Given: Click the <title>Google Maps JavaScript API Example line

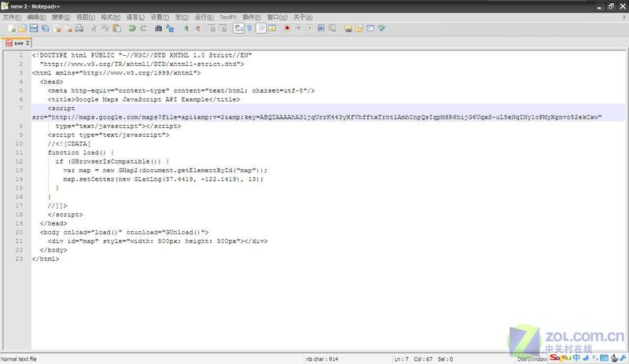Looking at the screenshot, I should (x=144, y=100).
